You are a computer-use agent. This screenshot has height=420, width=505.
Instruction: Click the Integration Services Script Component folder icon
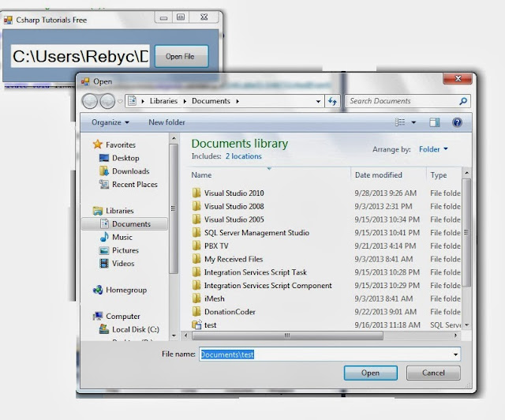point(196,286)
